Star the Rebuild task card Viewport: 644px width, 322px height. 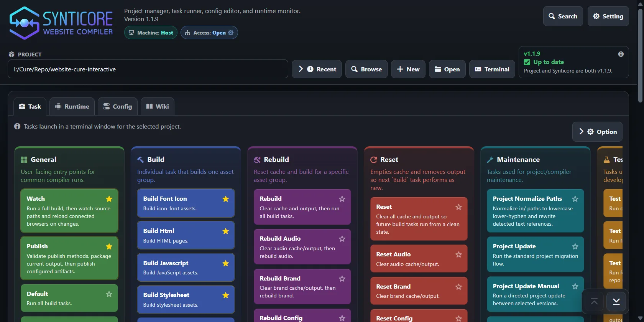342,199
